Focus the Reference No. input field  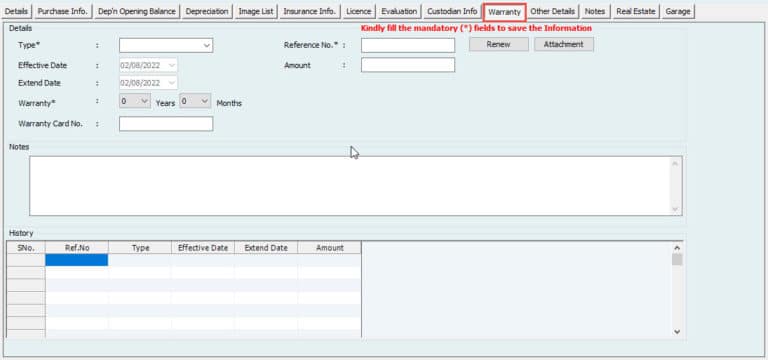coord(408,46)
